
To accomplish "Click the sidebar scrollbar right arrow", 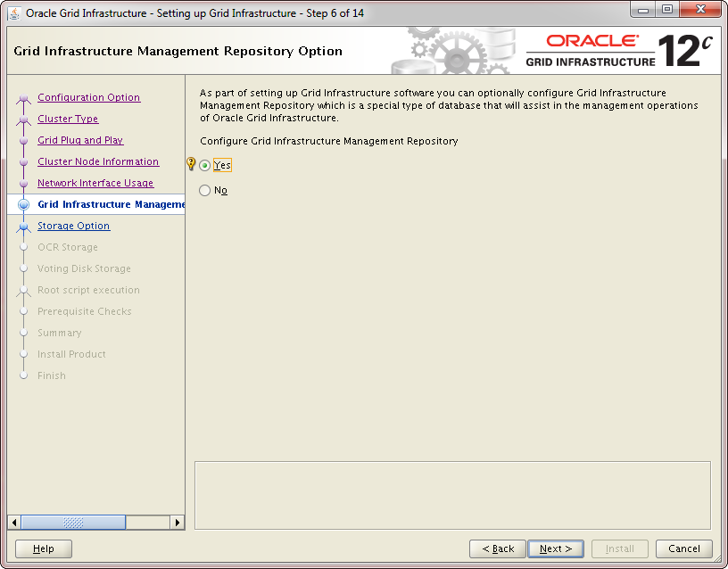I will click(178, 523).
